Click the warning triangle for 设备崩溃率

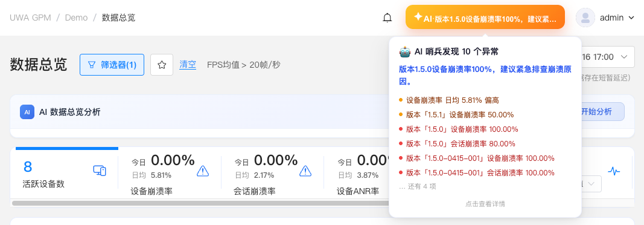(x=203, y=171)
